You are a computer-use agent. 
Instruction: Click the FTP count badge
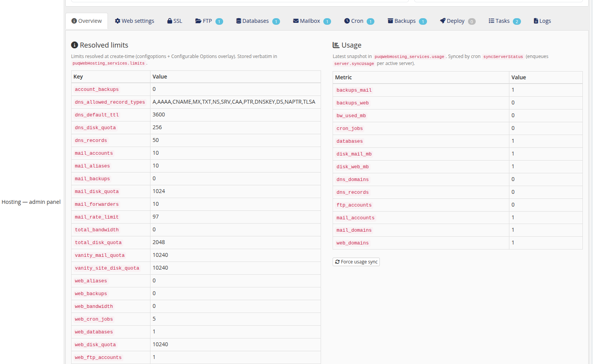219,21
